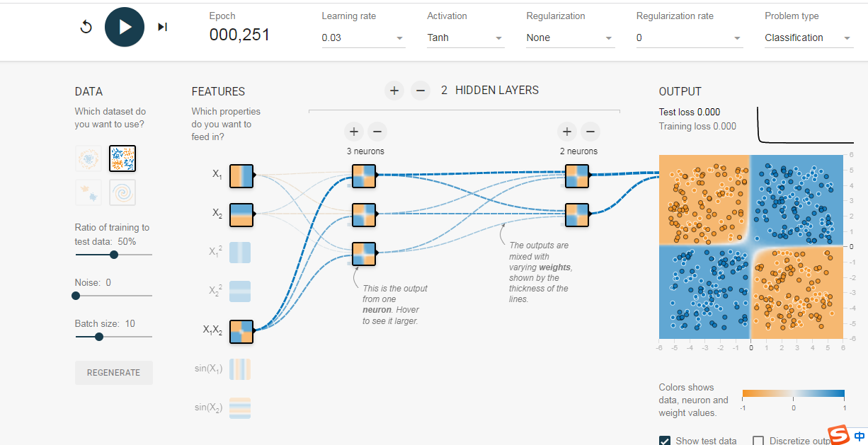Enable the sin(X2) feature
Viewport: 868px width, 445px height.
[240, 408]
